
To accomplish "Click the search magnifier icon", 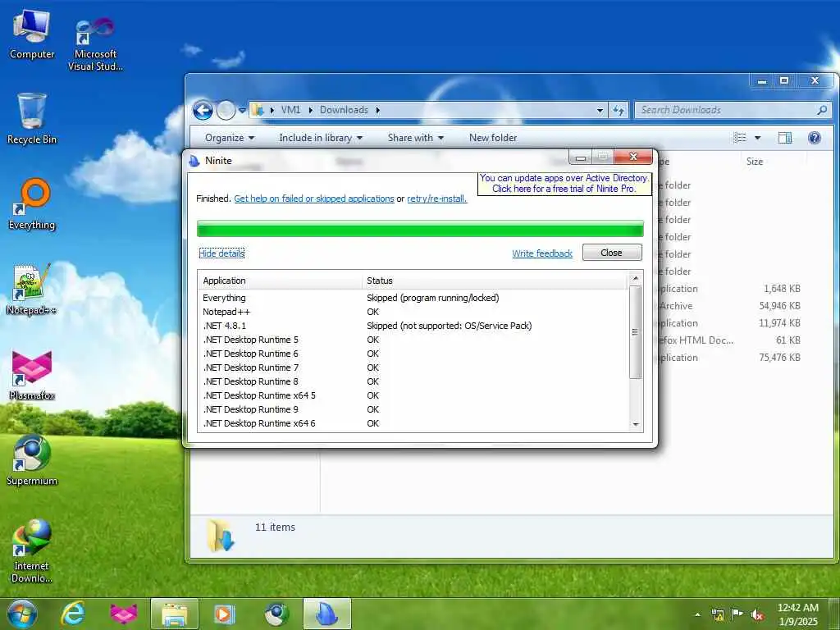I will [822, 111].
